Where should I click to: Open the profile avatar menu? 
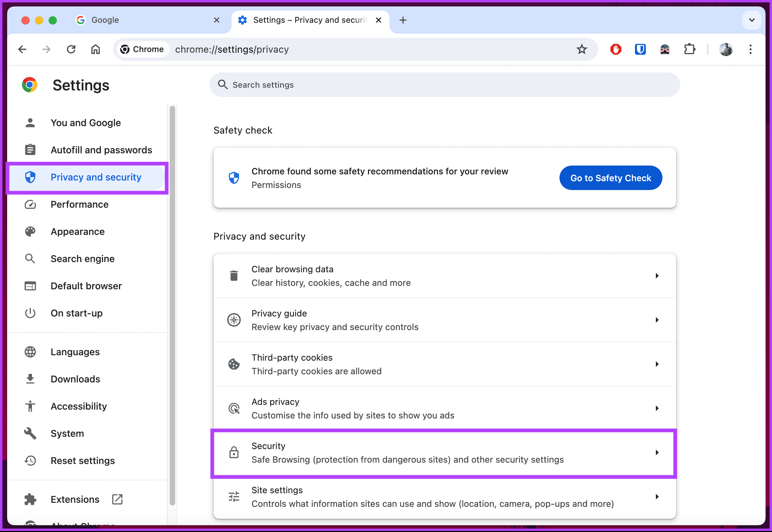point(726,49)
